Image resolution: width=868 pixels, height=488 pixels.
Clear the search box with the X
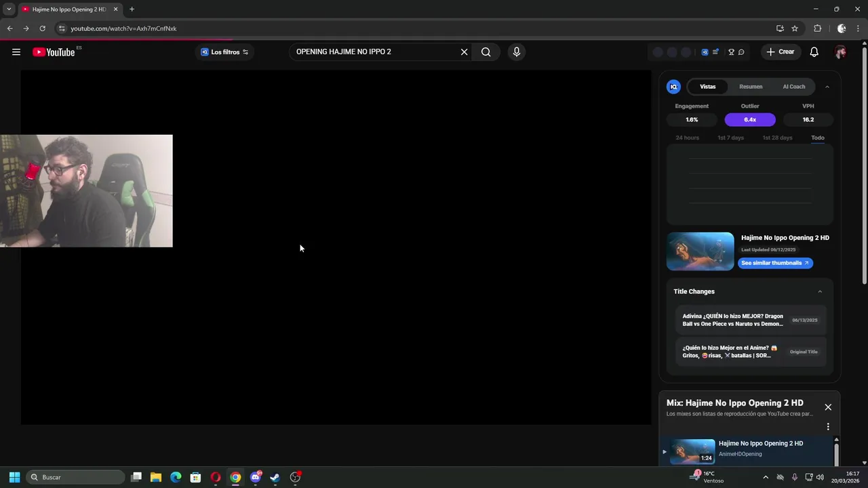pos(464,52)
